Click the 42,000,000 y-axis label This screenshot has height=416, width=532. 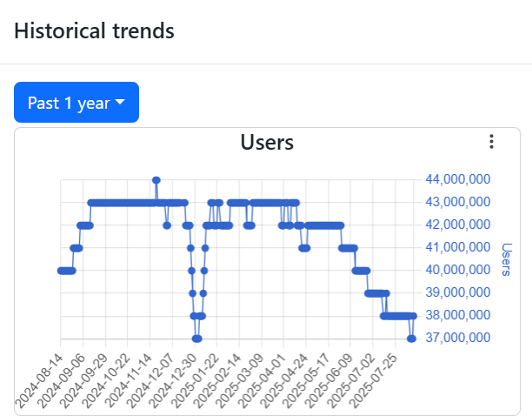click(x=459, y=225)
